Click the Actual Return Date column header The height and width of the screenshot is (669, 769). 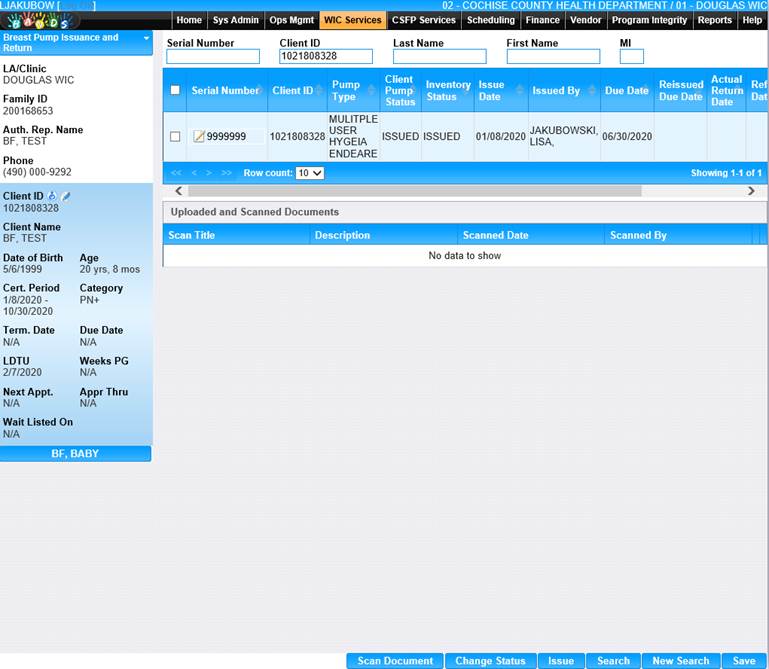(x=727, y=90)
